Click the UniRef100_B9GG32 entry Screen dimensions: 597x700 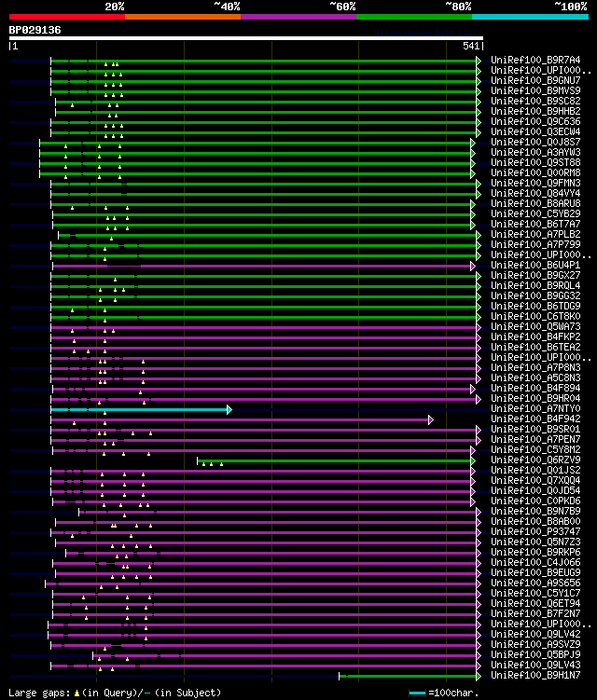click(x=535, y=296)
